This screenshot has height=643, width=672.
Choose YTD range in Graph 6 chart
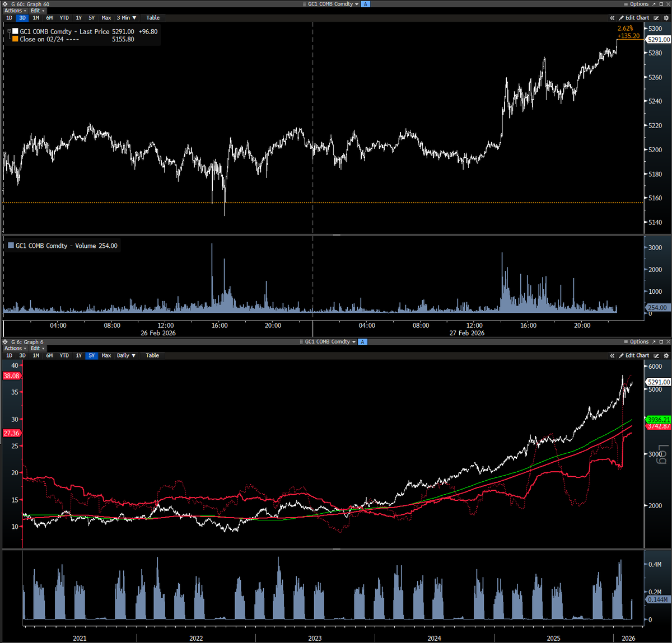(x=64, y=355)
